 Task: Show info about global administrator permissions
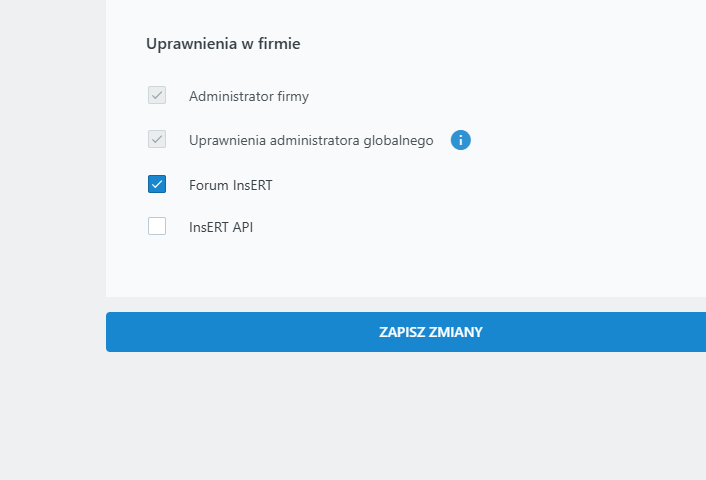point(460,140)
